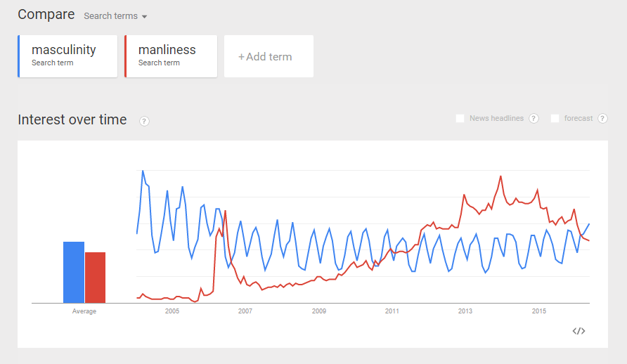
Task: Click the red manliness average bar
Action: [x=95, y=278]
